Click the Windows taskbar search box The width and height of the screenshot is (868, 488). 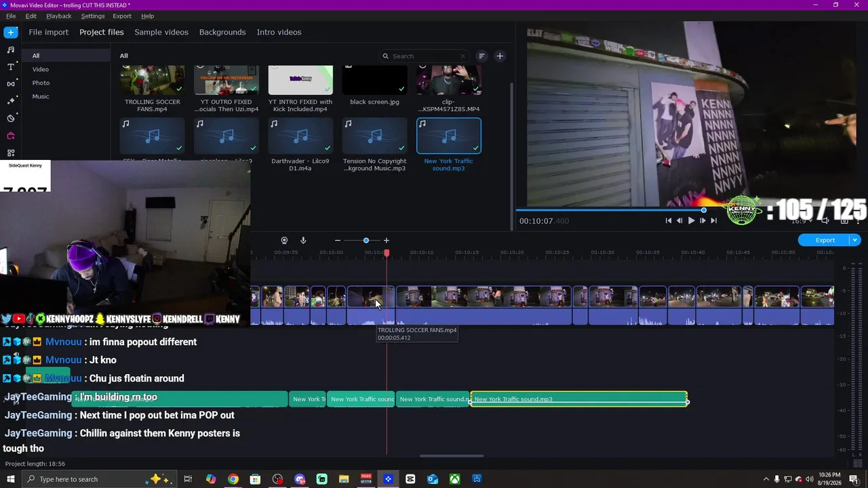pos(99,479)
